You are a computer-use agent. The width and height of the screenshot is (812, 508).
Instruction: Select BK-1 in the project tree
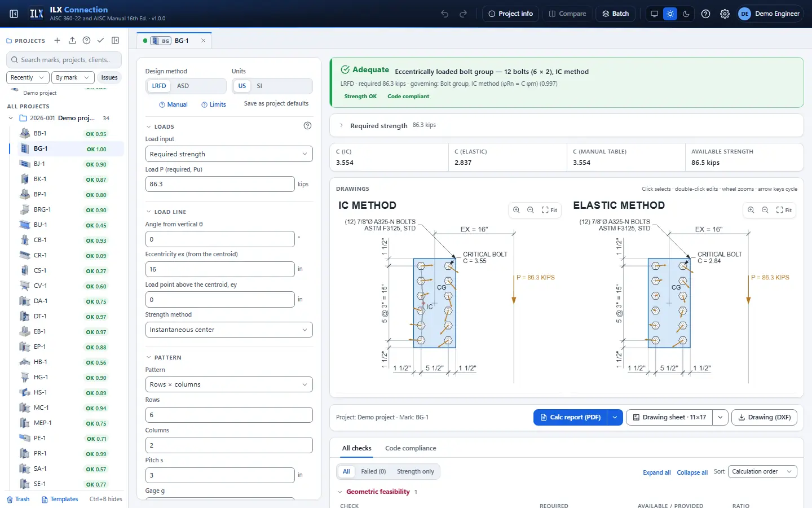coord(66,179)
